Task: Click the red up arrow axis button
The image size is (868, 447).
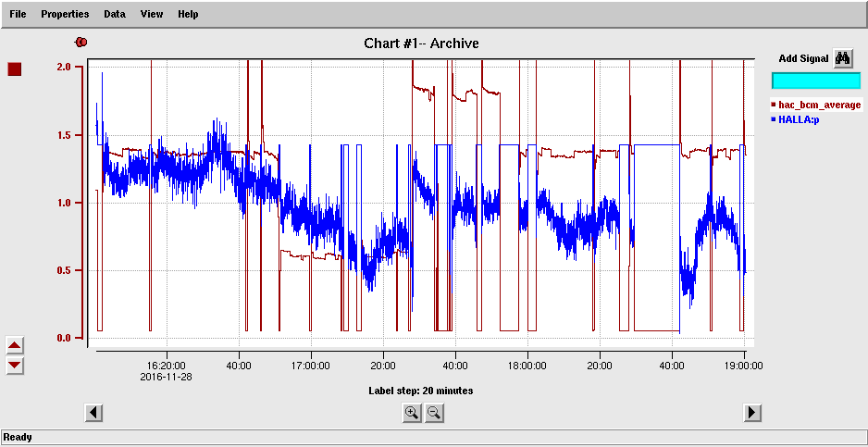Action: click(x=15, y=346)
